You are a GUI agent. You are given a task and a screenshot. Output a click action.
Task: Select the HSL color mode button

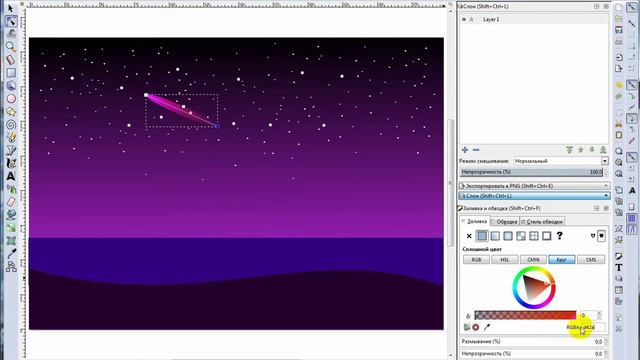click(x=505, y=260)
